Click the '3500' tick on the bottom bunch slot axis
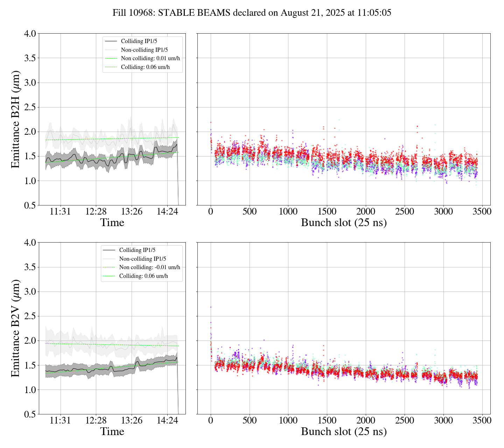The width and height of the screenshot is (504, 448). tap(482, 420)
